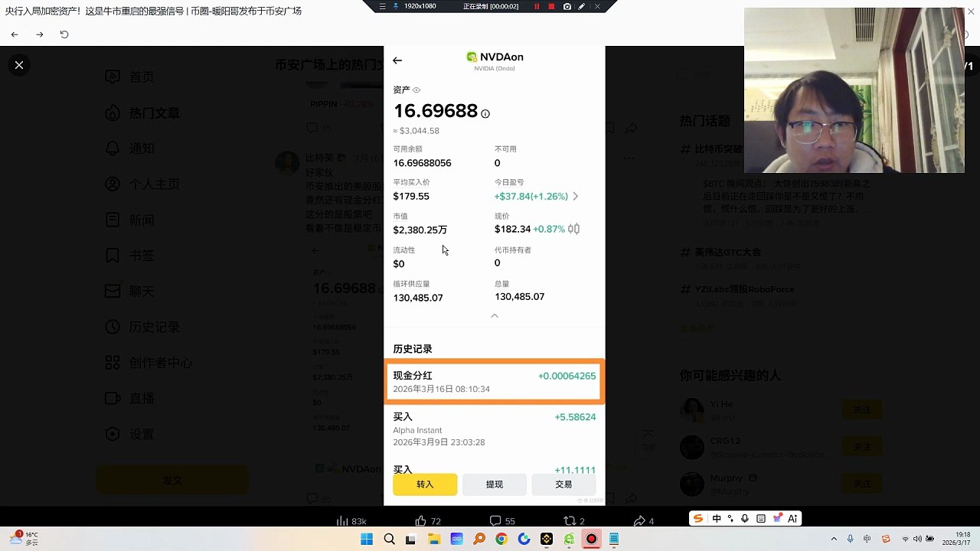Stop the screen recording
The height and width of the screenshot is (551, 980).
(551, 6)
